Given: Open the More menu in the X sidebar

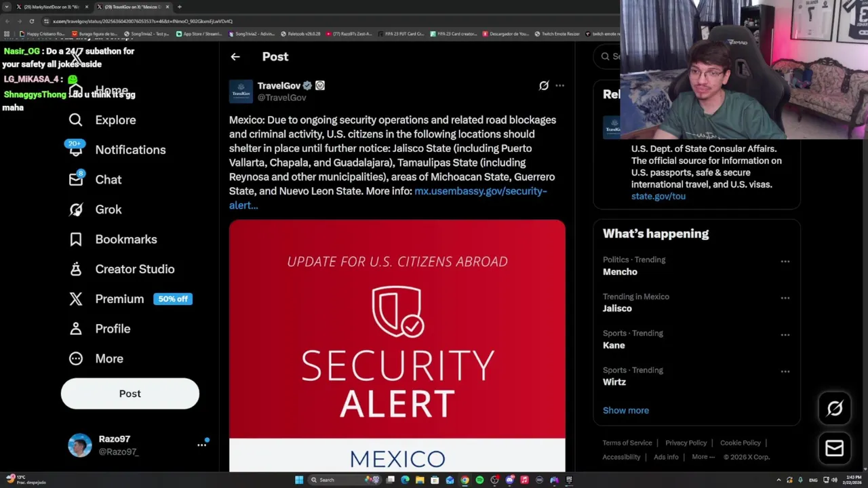Looking at the screenshot, I should click(96, 359).
